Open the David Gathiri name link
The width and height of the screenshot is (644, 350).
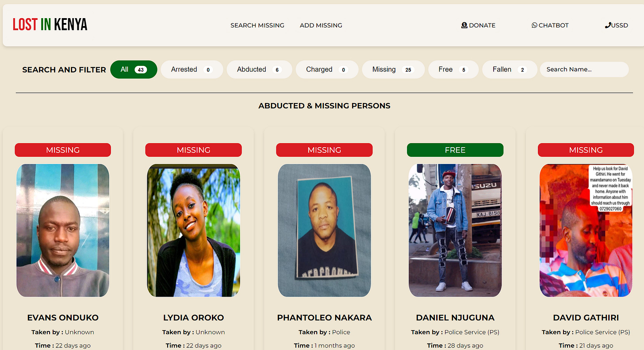pyautogui.click(x=586, y=318)
